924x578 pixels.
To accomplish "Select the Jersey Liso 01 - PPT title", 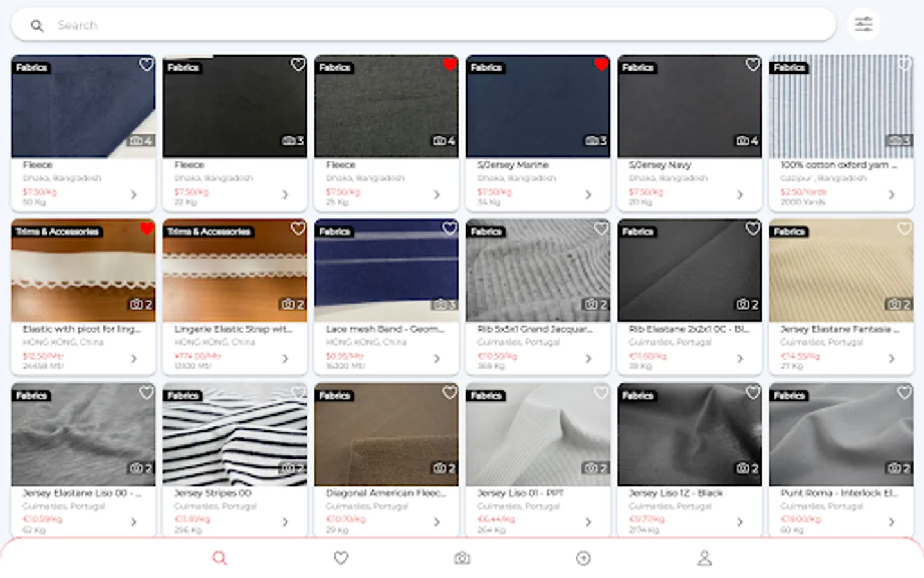I will point(520,493).
